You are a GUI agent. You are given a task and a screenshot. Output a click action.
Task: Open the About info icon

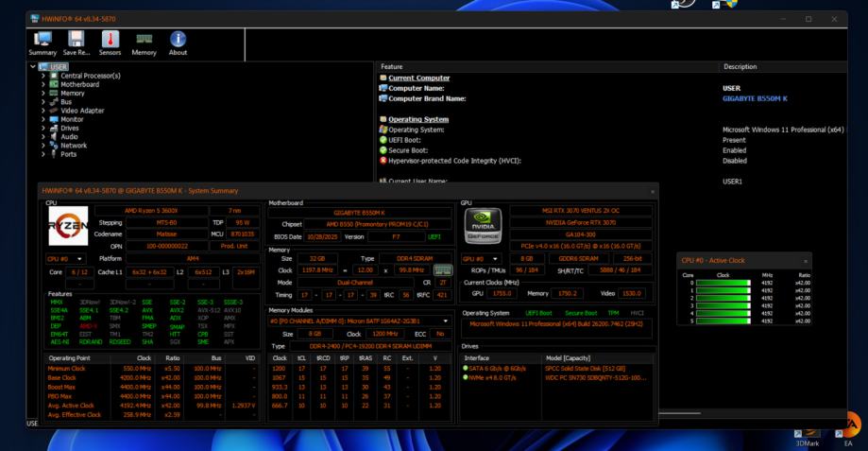point(178,43)
